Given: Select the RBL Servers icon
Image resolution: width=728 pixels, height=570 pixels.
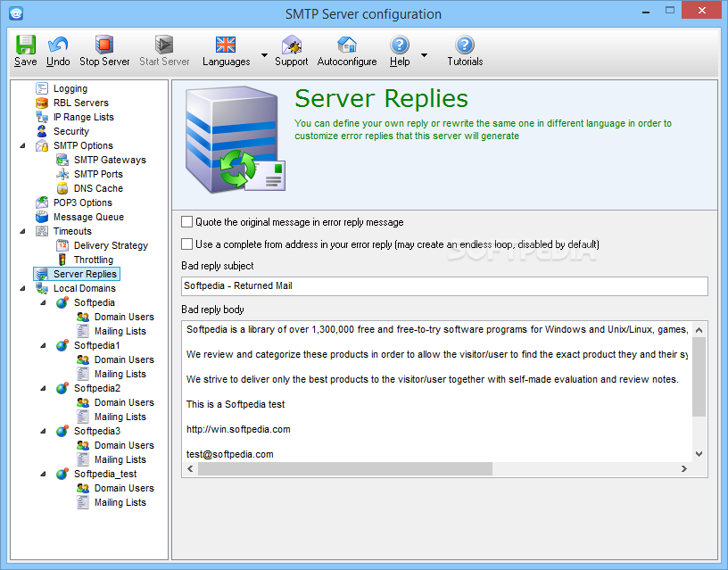Looking at the screenshot, I should click(x=42, y=103).
